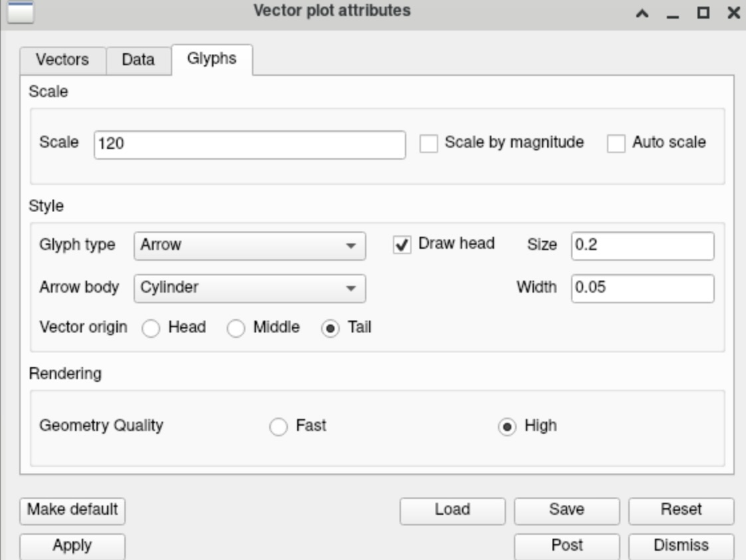This screenshot has width=746, height=560.
Task: Switch to the Data tab
Action: [x=138, y=60]
